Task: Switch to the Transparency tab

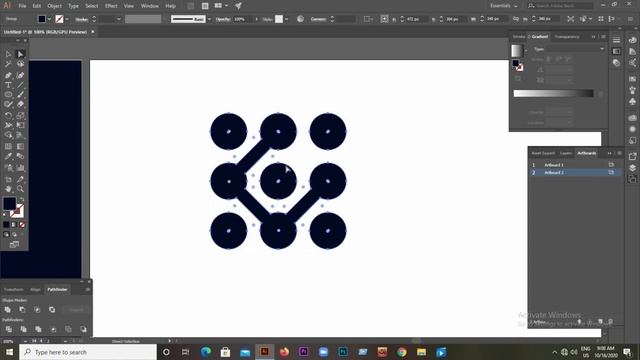Action: click(x=567, y=37)
